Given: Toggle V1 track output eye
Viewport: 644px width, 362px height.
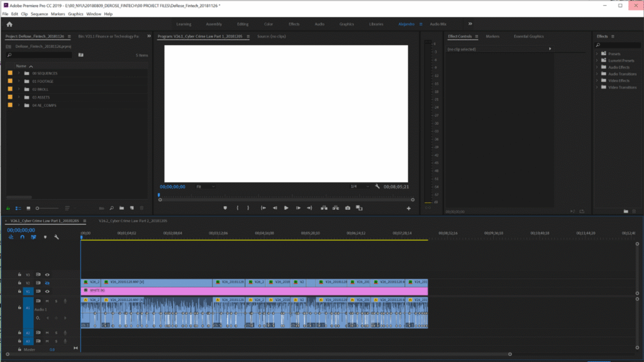Looking at the screenshot, I should pyautogui.click(x=47, y=292).
